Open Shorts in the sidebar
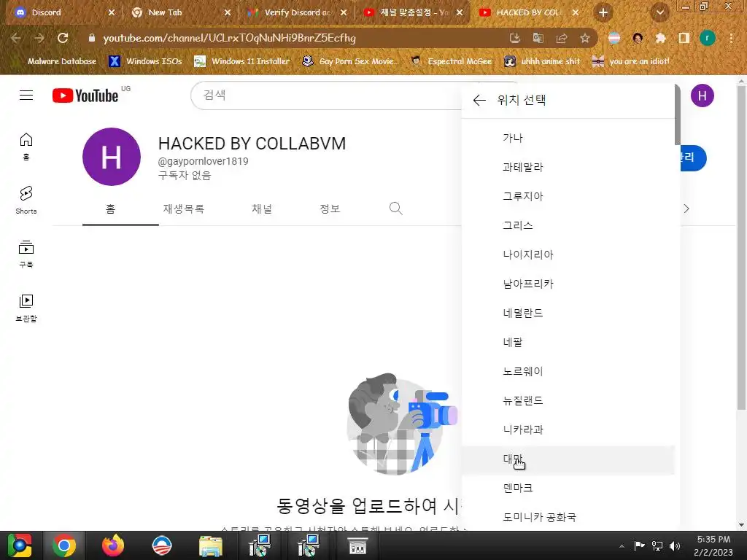 click(x=26, y=200)
